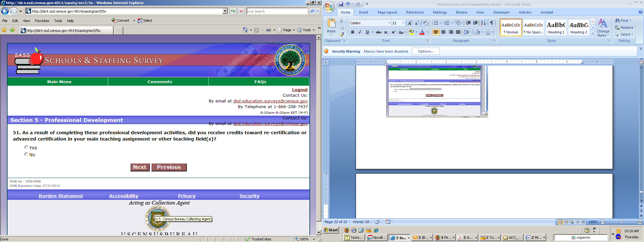This screenshot has width=644, height=242.
Task: Click the Word zoom slider handle
Action: 621,222
